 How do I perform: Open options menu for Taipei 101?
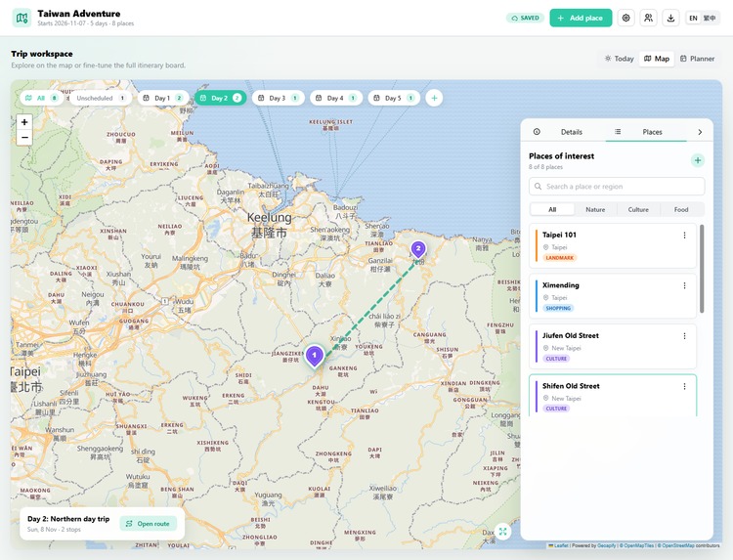[x=684, y=236]
